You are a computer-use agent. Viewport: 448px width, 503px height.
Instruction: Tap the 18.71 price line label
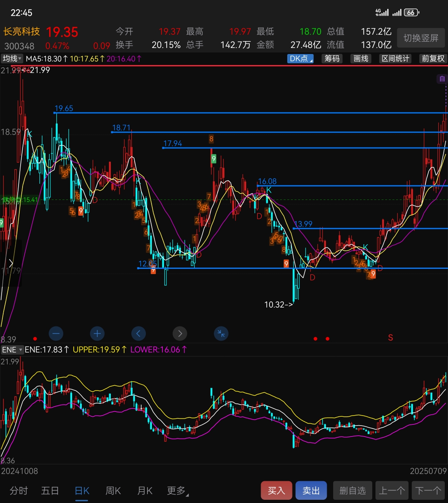[x=121, y=127]
